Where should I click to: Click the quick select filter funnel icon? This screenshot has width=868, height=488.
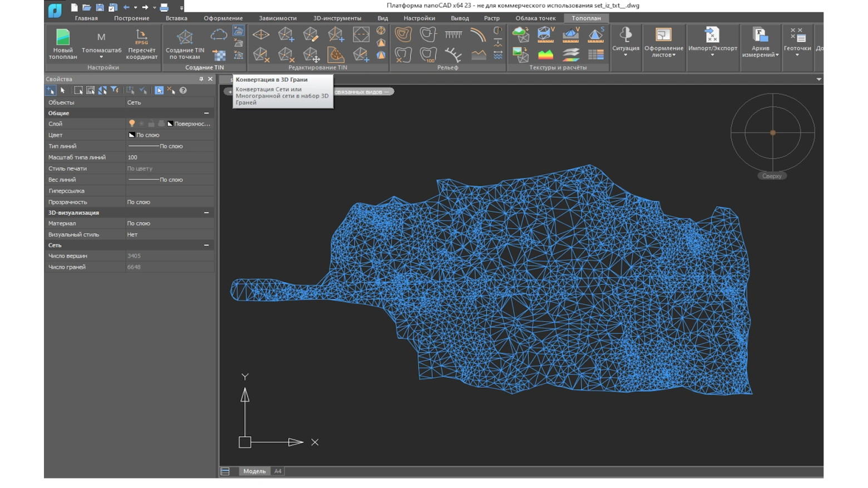coord(115,90)
